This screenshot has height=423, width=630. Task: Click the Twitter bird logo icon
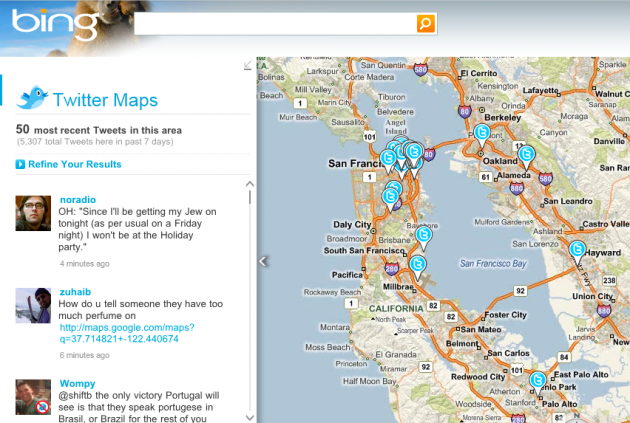coord(32,98)
